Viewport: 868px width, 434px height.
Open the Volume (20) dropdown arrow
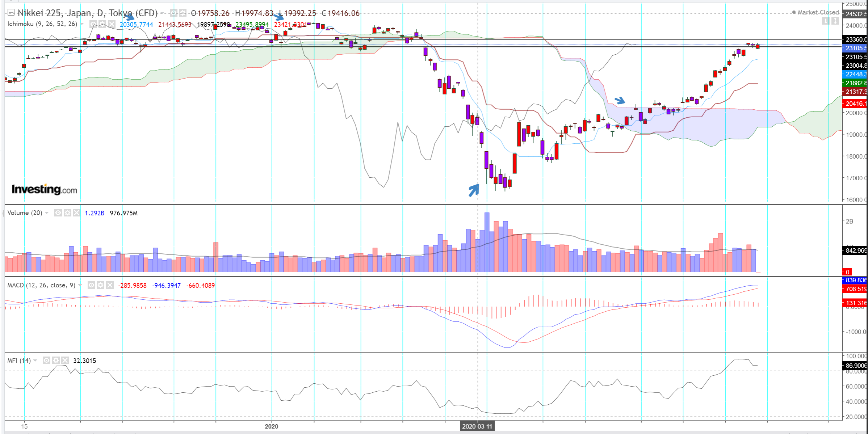pos(47,213)
